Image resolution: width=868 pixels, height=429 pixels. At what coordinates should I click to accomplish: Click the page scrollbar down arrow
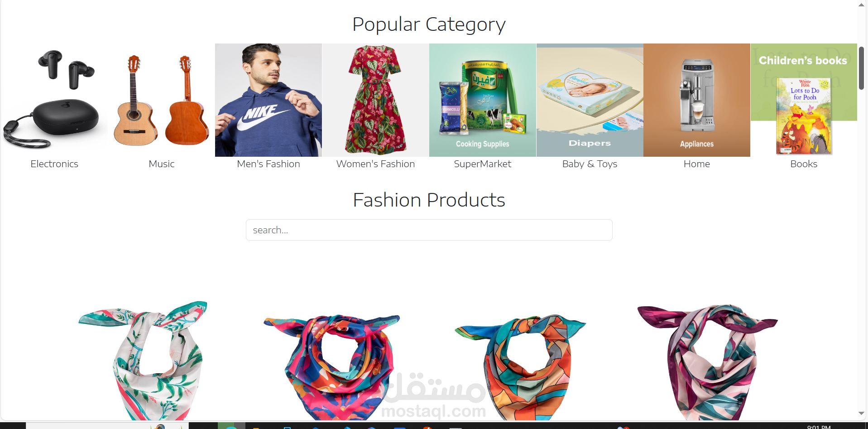pos(861,413)
